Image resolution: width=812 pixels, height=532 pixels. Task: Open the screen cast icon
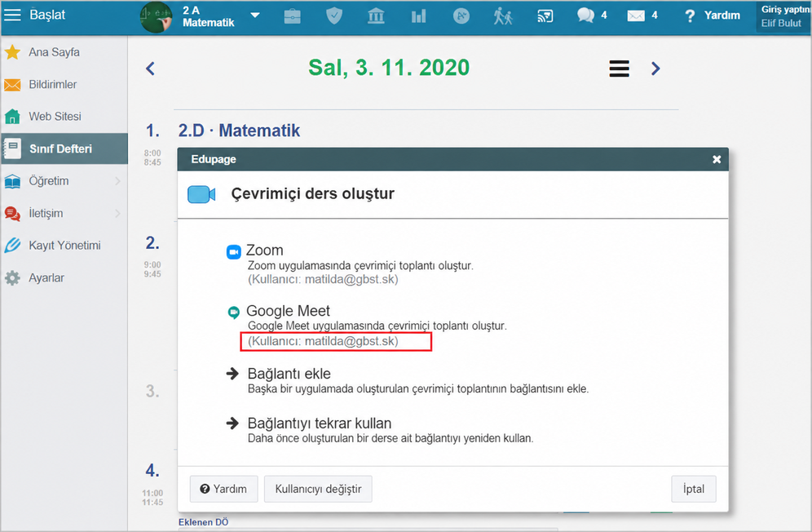point(545,16)
